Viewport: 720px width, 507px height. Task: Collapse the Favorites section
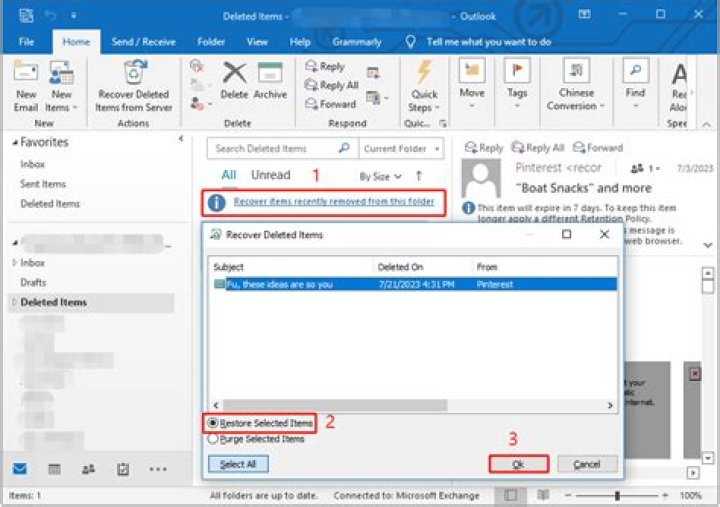coord(15,143)
